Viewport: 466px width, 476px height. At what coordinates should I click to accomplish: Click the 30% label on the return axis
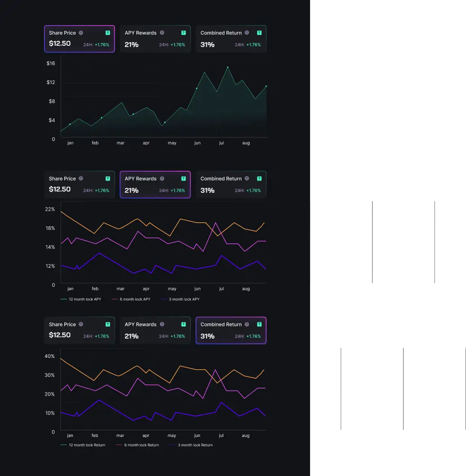50,375
